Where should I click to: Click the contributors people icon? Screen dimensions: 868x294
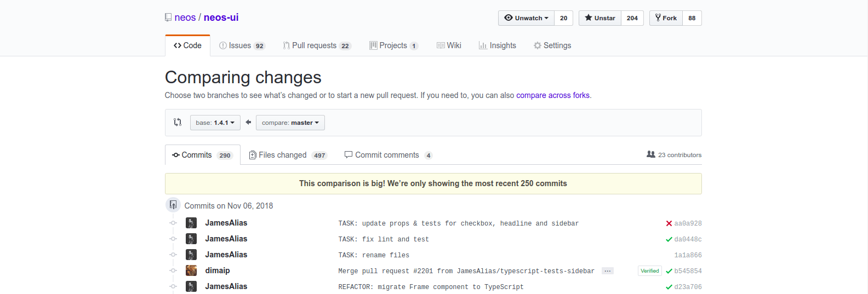[x=650, y=154]
